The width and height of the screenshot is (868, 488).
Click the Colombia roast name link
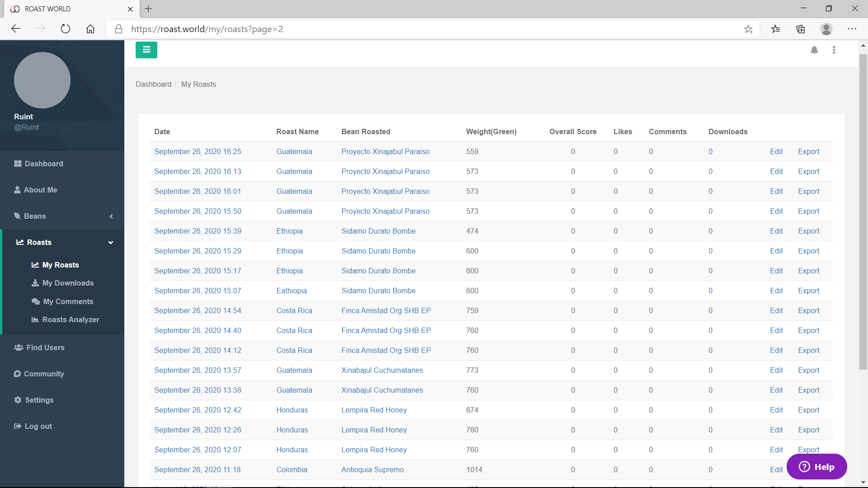point(292,469)
